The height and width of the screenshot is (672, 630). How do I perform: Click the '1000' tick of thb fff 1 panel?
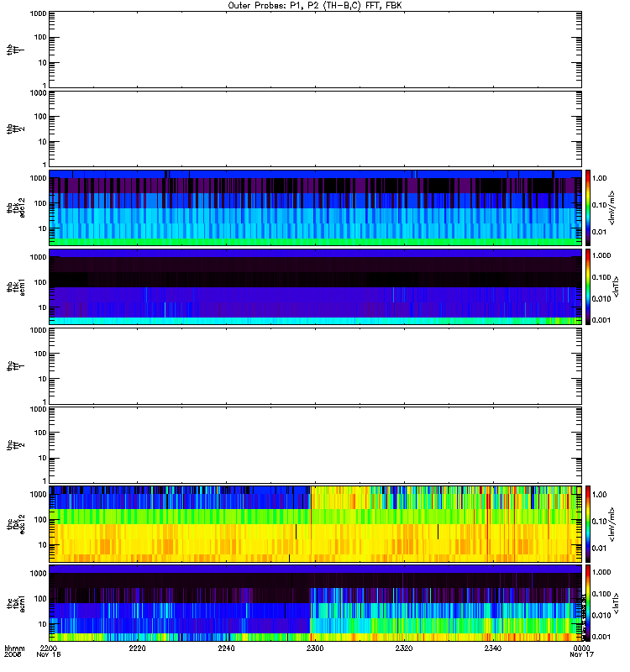[x=38, y=13]
